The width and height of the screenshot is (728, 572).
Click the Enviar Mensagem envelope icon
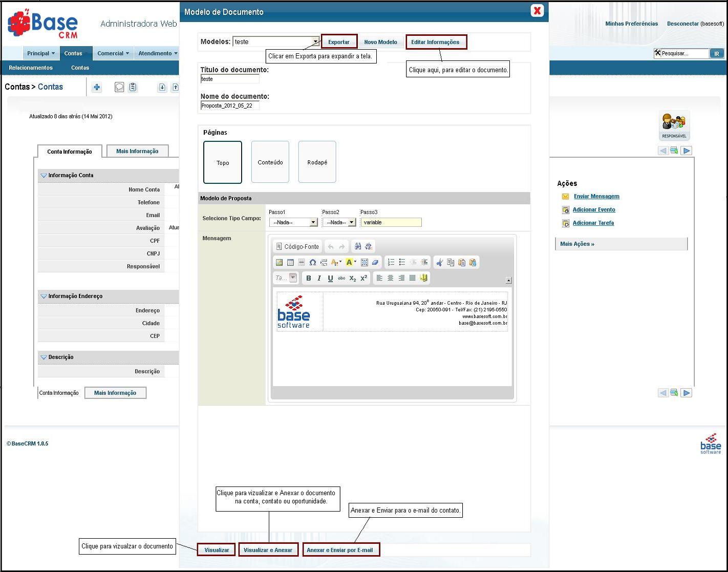tap(565, 196)
